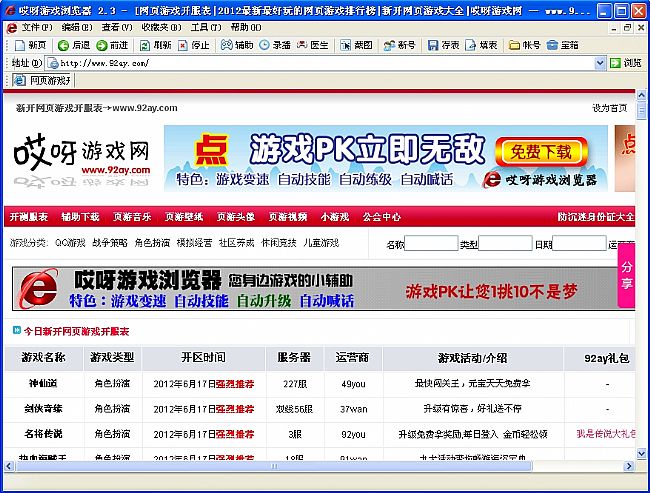
Task: Click the page icon in address bar
Action: [53, 63]
